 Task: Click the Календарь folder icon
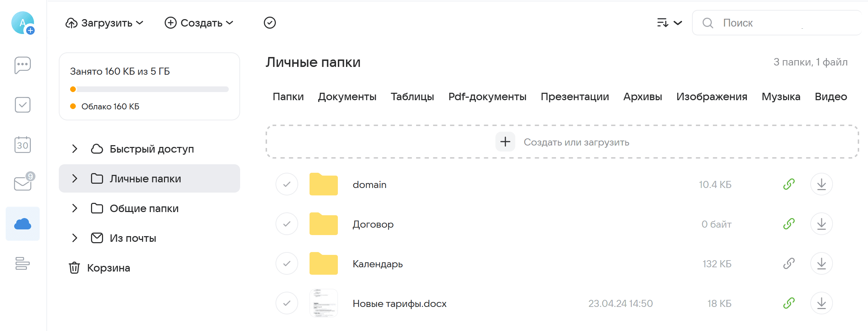324,263
